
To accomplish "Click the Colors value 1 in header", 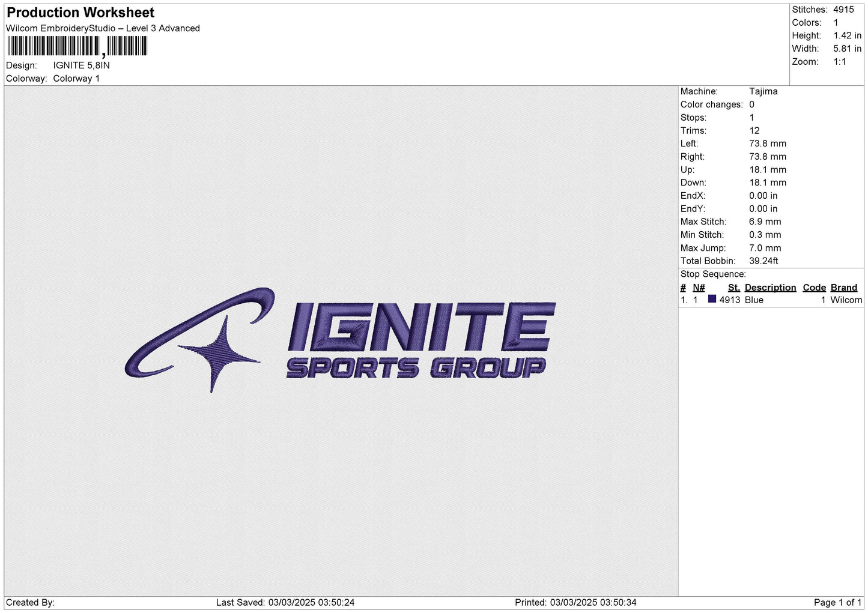I will [836, 23].
